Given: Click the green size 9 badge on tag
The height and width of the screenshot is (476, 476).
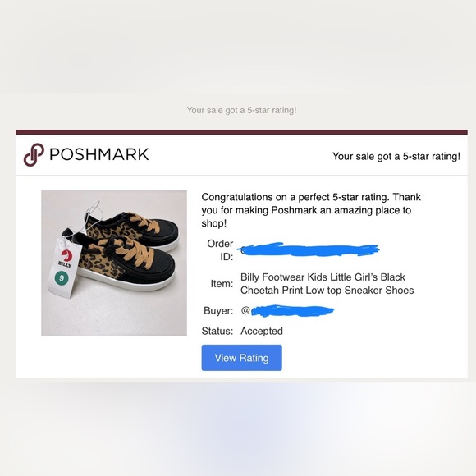Looking at the screenshot, I should [62, 277].
